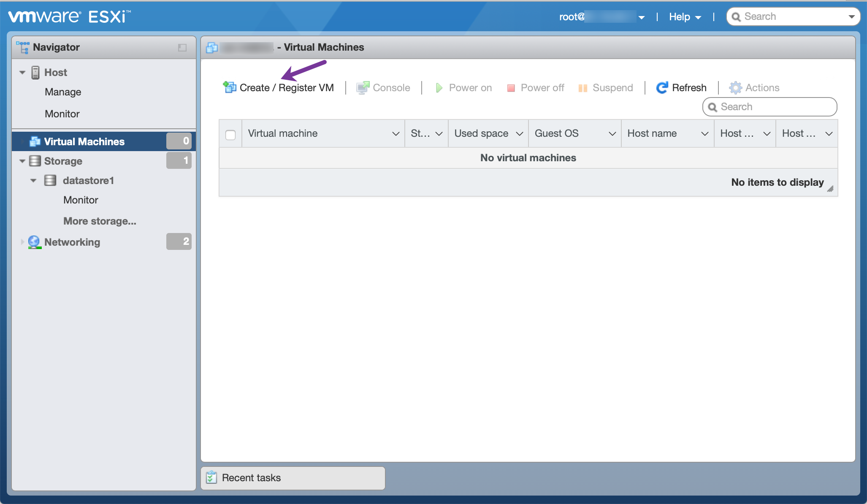Click the More storage... link
The image size is (867, 504).
(100, 221)
